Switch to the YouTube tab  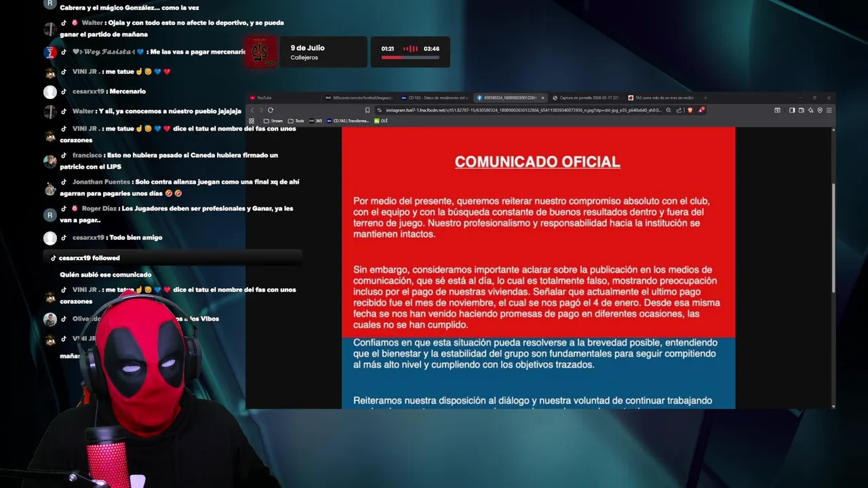285,98
